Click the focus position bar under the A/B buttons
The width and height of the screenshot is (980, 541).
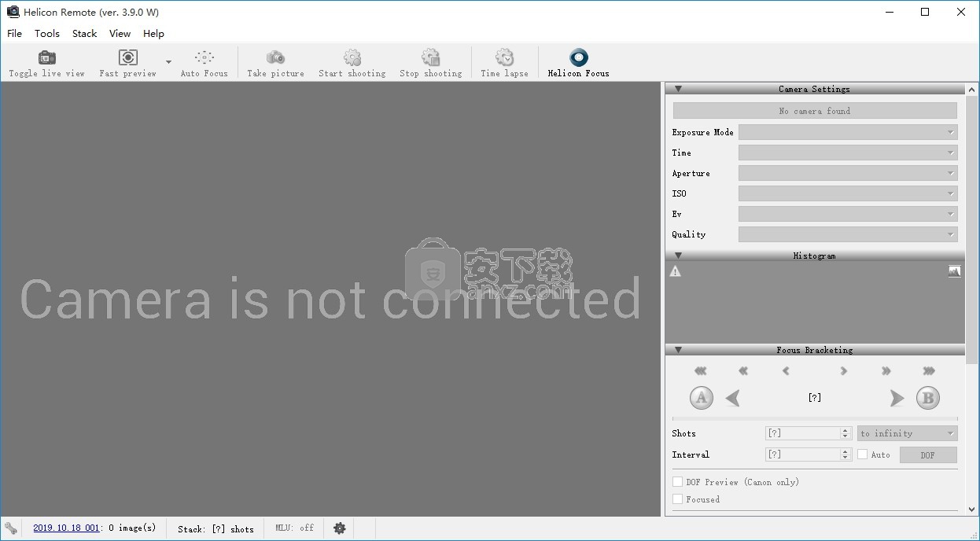pos(815,418)
